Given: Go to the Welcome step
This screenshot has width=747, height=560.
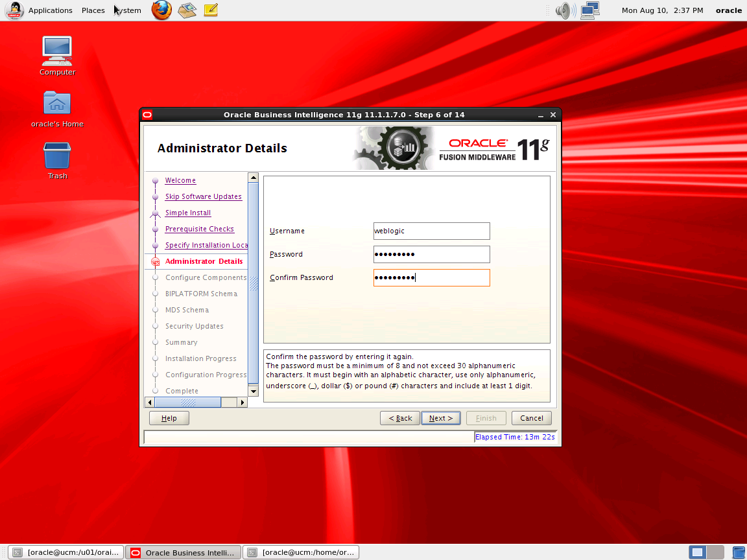Looking at the screenshot, I should (180, 180).
